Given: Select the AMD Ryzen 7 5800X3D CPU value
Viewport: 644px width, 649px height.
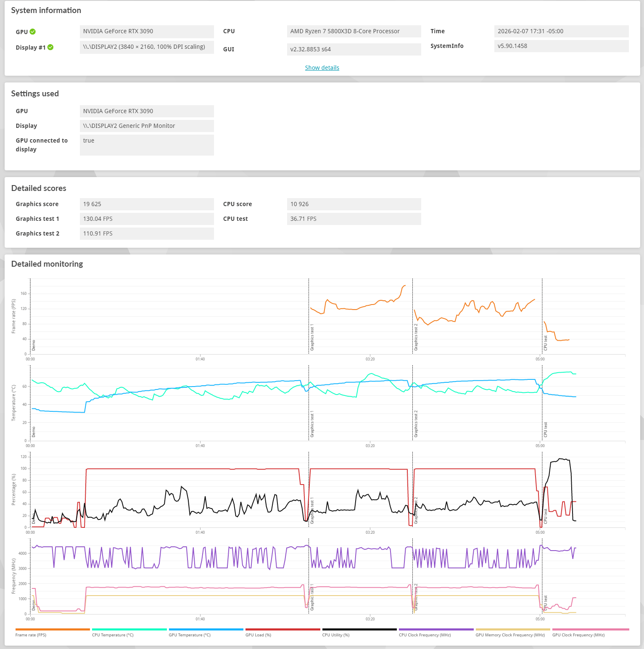Looking at the screenshot, I should [x=354, y=32].
